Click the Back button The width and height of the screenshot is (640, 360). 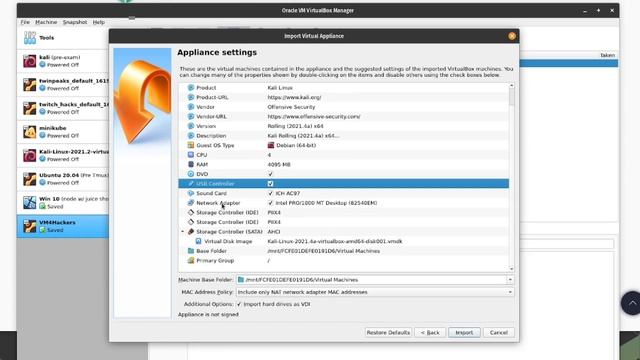click(430, 333)
